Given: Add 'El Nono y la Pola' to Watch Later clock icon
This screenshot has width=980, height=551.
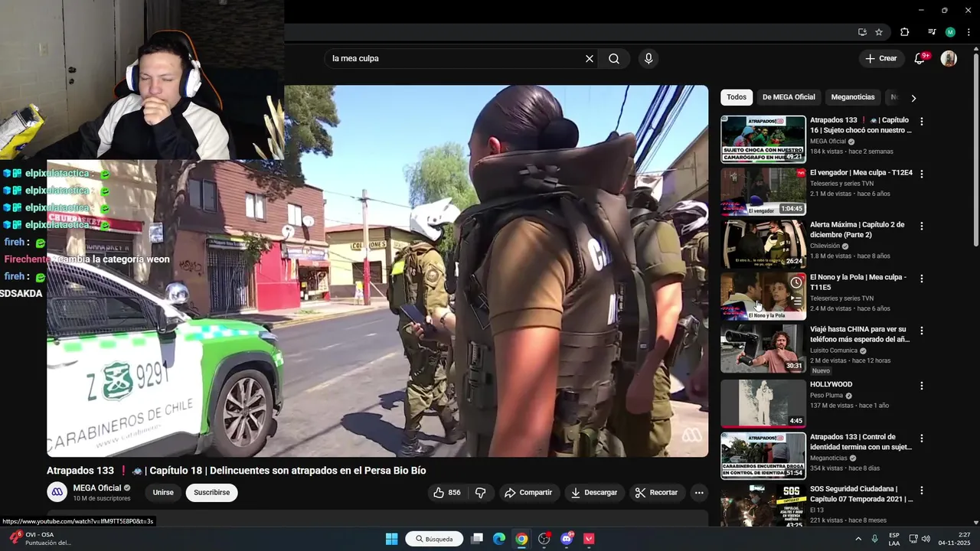Looking at the screenshot, I should click(796, 283).
